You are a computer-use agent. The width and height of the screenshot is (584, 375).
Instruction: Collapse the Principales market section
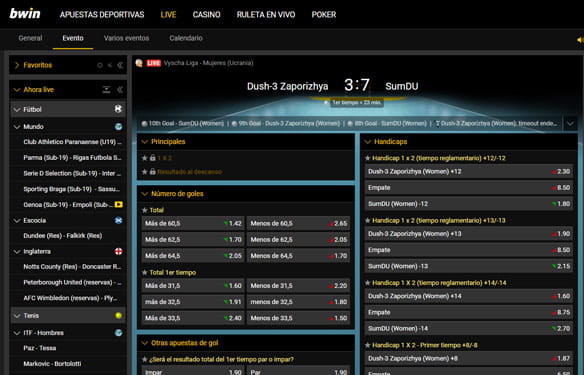click(x=145, y=142)
